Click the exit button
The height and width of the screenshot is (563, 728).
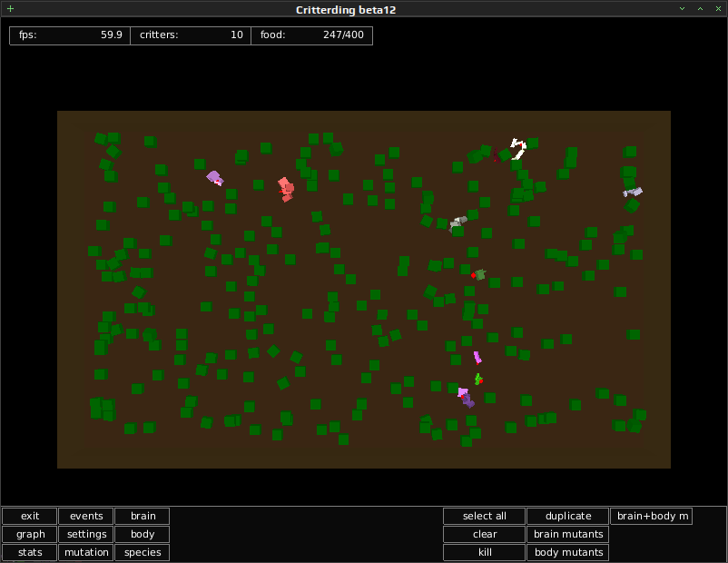pos(30,516)
